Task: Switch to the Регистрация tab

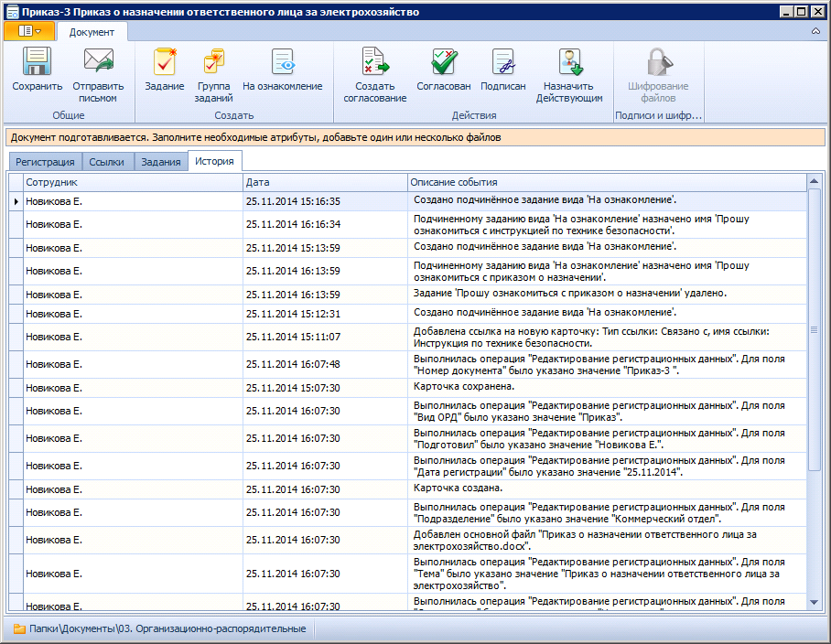Action: click(x=45, y=162)
